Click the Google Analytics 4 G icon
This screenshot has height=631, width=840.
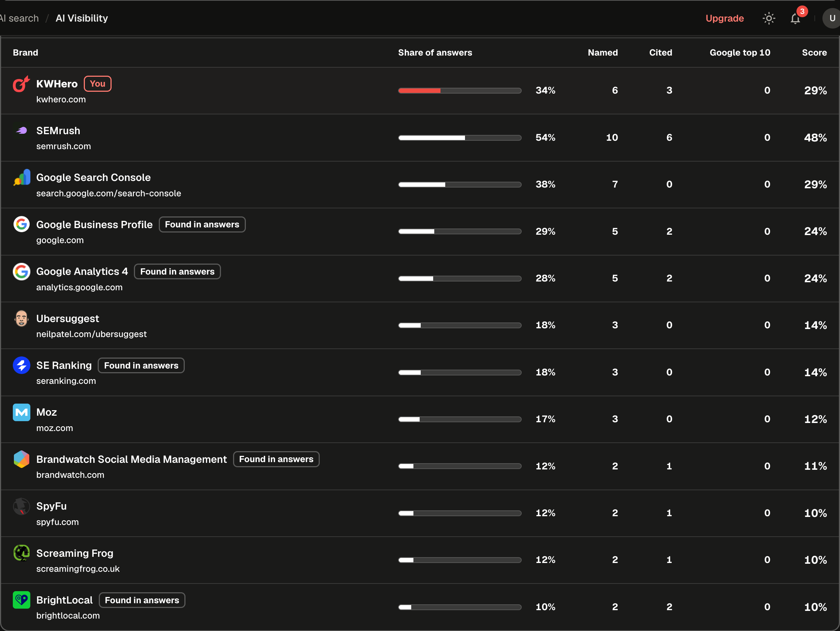pyautogui.click(x=21, y=271)
